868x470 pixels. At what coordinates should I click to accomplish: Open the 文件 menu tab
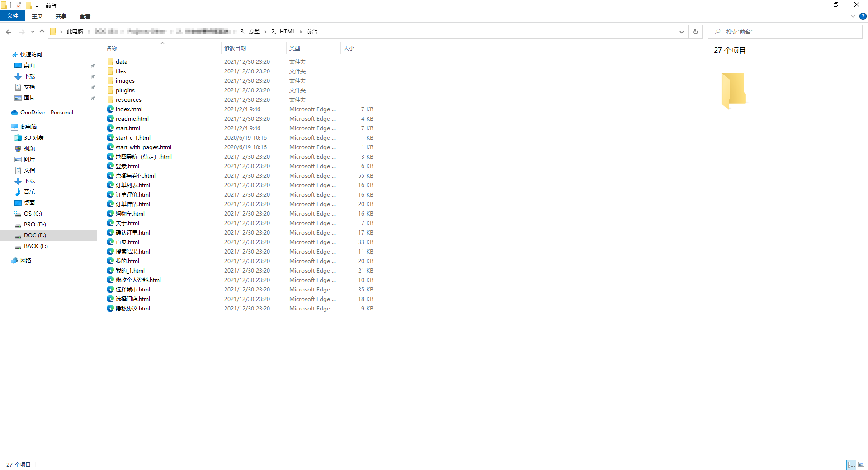click(13, 16)
